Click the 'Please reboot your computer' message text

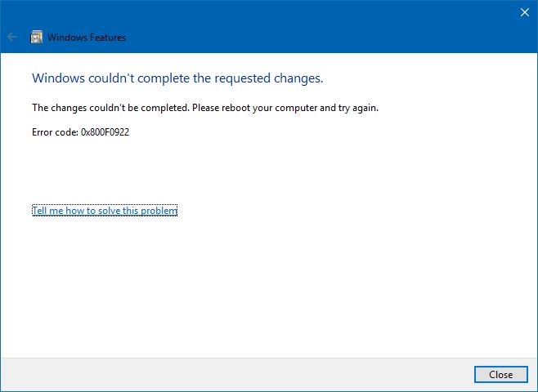pyautogui.click(x=255, y=108)
